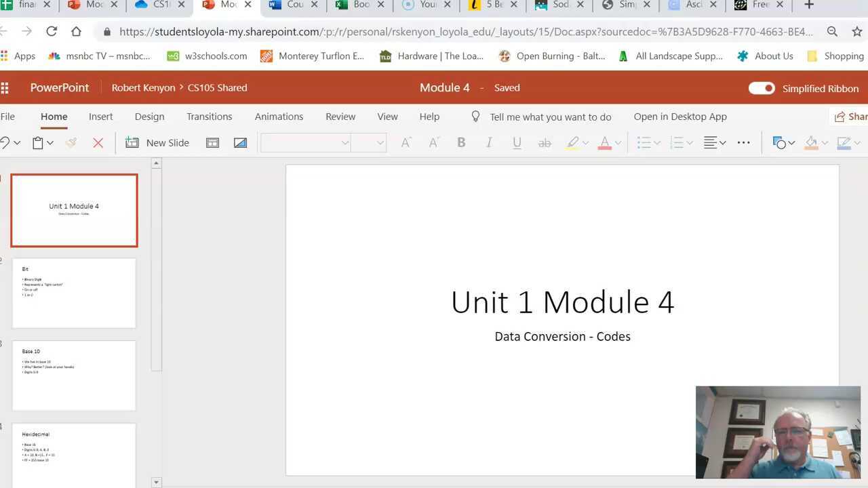Viewport: 868px width, 488px height.
Task: Open the Transitions ribbon tab
Action: [x=209, y=117]
